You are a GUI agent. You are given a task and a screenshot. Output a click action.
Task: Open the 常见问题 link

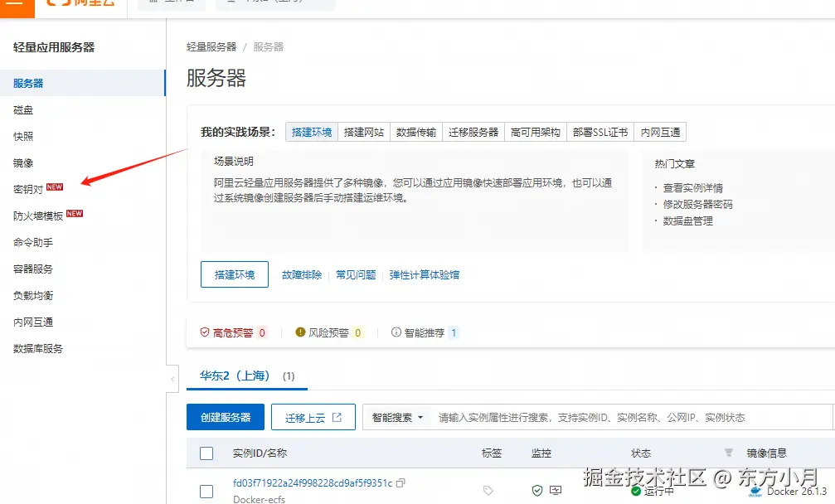click(x=356, y=274)
